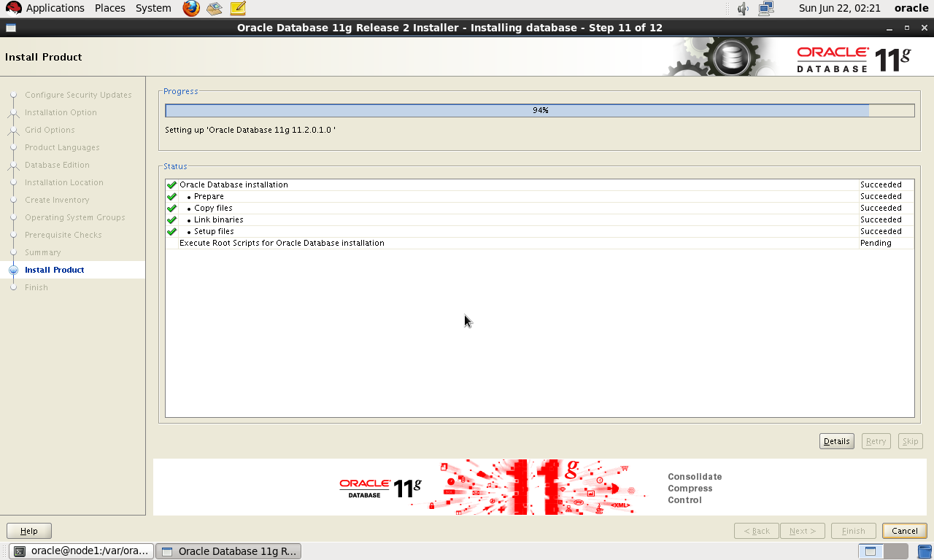This screenshot has width=934, height=560.
Task: Launch the Firefox browser icon
Action: [191, 9]
